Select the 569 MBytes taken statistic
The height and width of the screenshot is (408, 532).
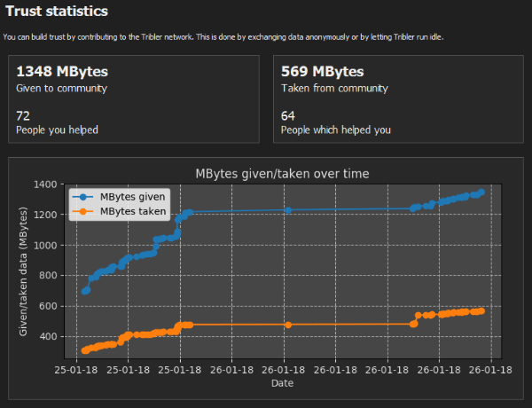click(323, 71)
